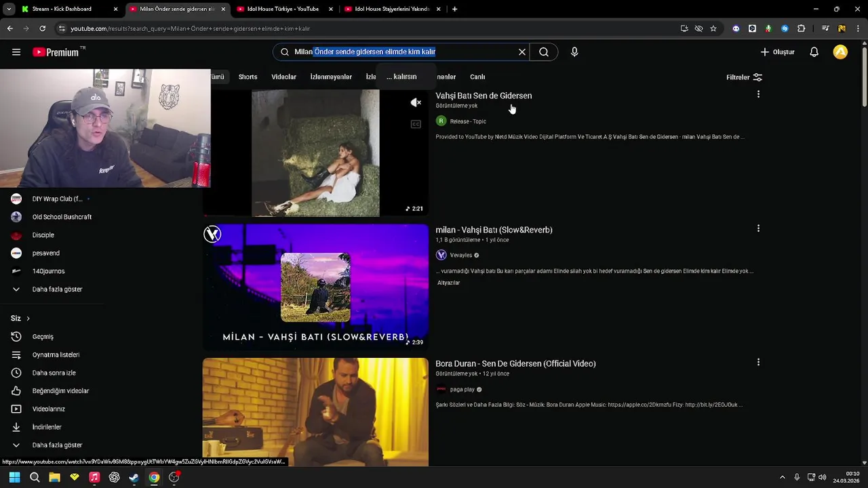Open ChatGPT from the taskbar
This screenshot has height=488, width=868.
click(x=114, y=477)
